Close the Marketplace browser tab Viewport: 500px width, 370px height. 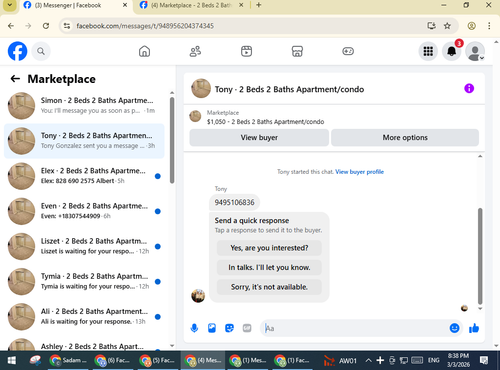click(241, 5)
